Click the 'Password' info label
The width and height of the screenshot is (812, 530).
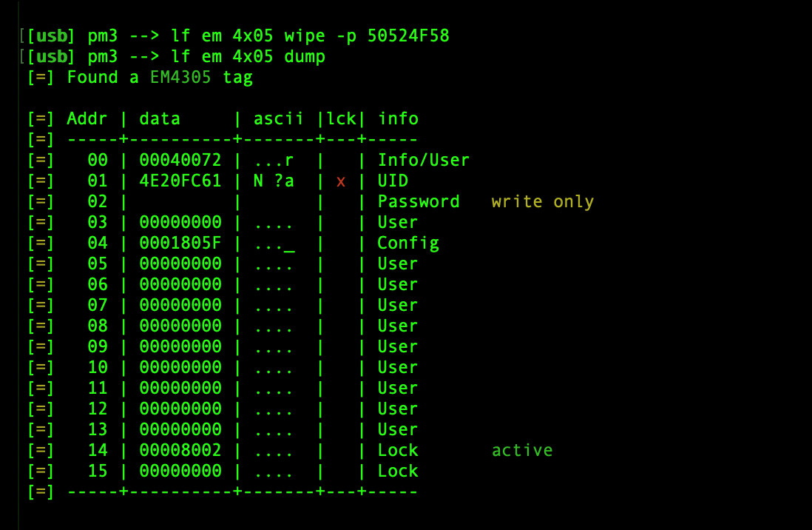[419, 201]
